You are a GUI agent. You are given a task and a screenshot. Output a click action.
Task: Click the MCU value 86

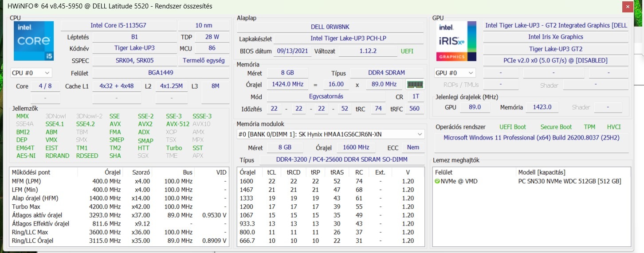[x=212, y=48]
